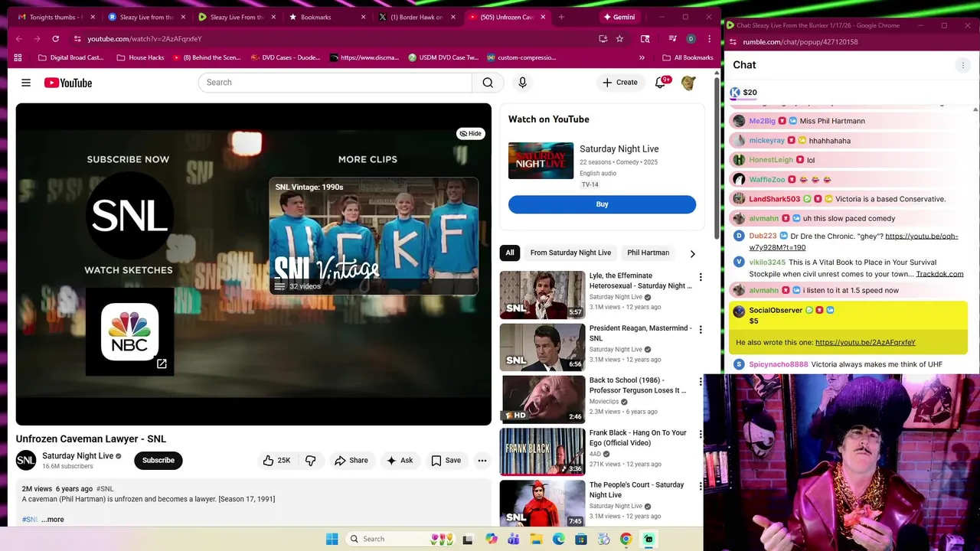Open Digital Broad Cast bookmarks folder
This screenshot has height=551, width=980.
70,57
